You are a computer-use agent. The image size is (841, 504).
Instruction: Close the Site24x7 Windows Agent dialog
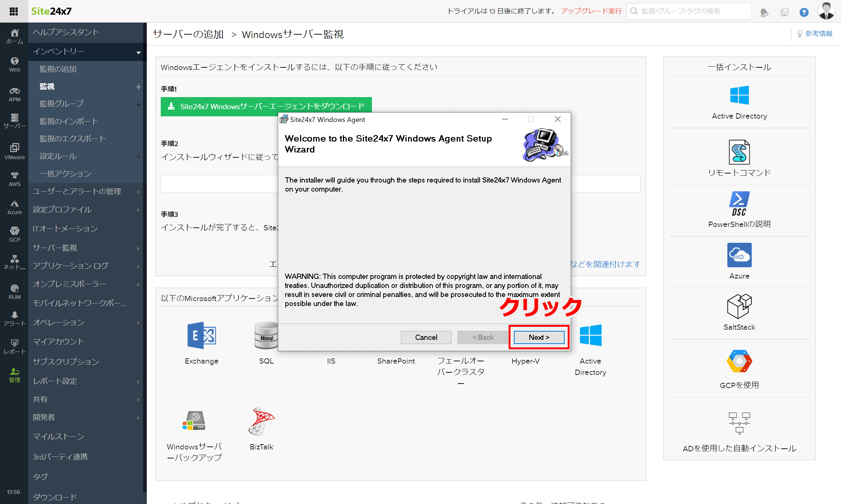[x=558, y=119]
